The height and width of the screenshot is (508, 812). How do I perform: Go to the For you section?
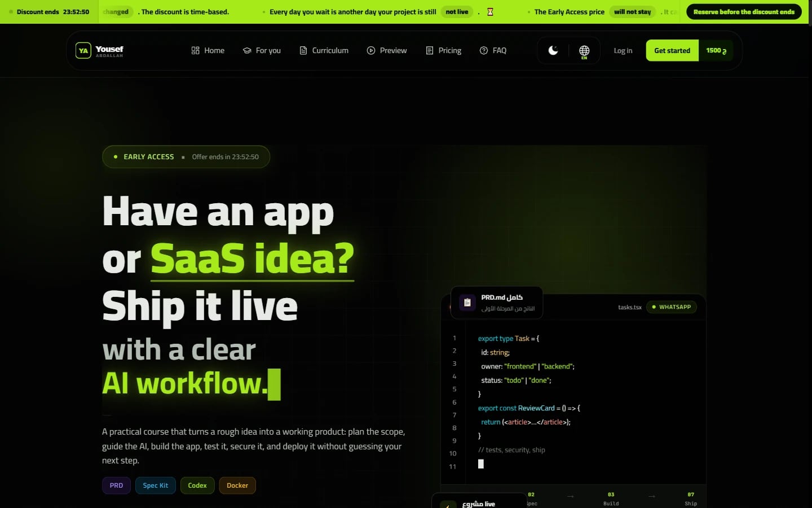click(262, 50)
